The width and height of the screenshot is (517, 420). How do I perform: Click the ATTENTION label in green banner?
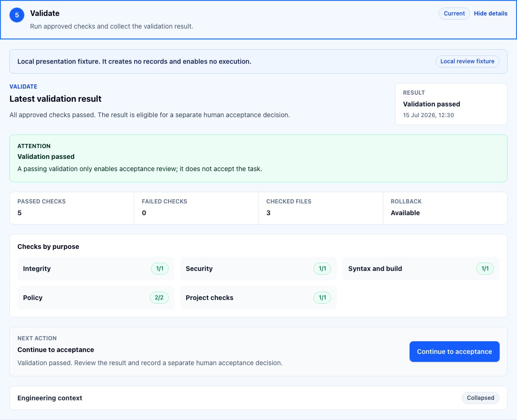point(34,146)
